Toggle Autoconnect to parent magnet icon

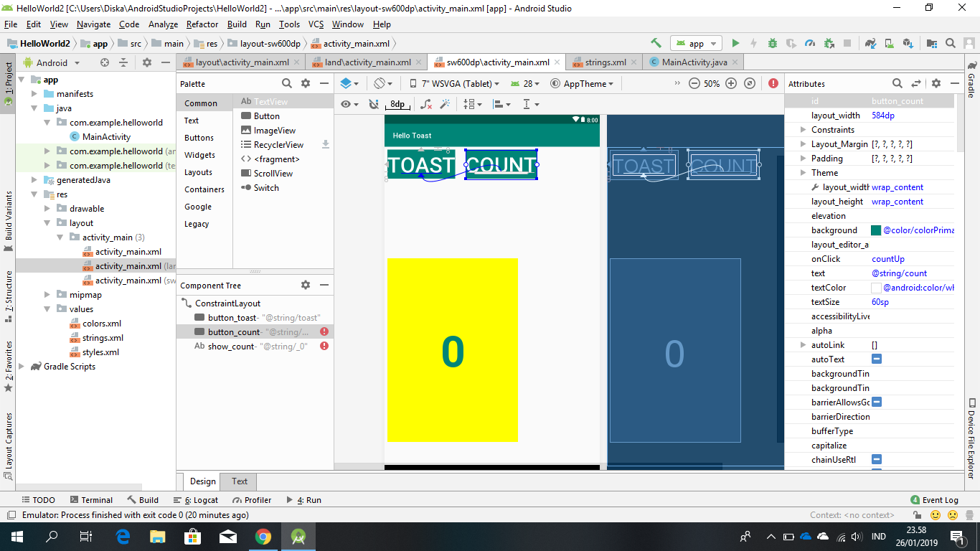(x=374, y=104)
